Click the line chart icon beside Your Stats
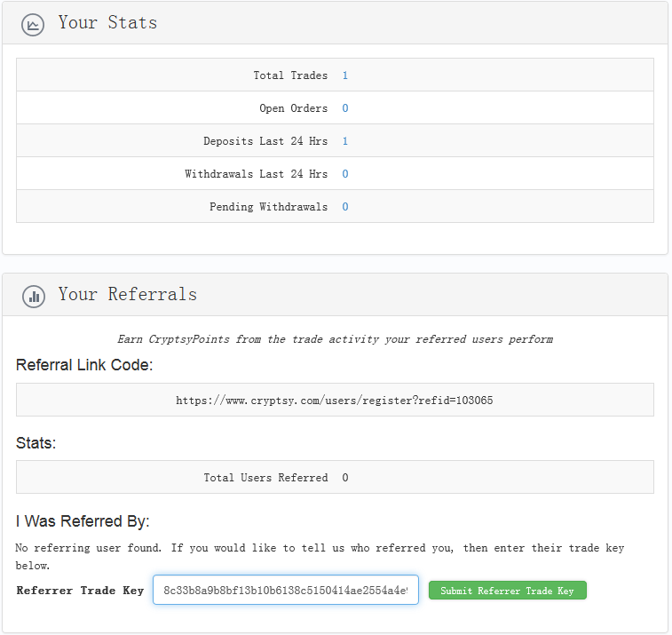 coord(33,25)
